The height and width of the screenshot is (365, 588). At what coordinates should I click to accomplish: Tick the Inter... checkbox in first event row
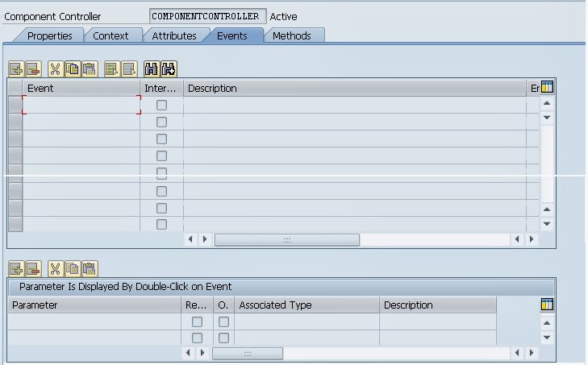click(x=161, y=106)
